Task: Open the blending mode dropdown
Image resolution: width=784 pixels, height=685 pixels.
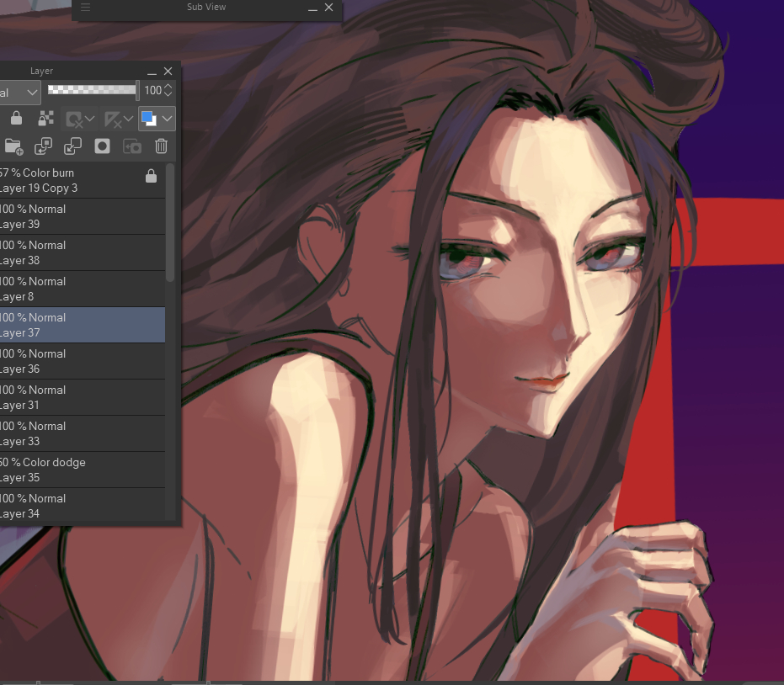Action: tap(20, 91)
